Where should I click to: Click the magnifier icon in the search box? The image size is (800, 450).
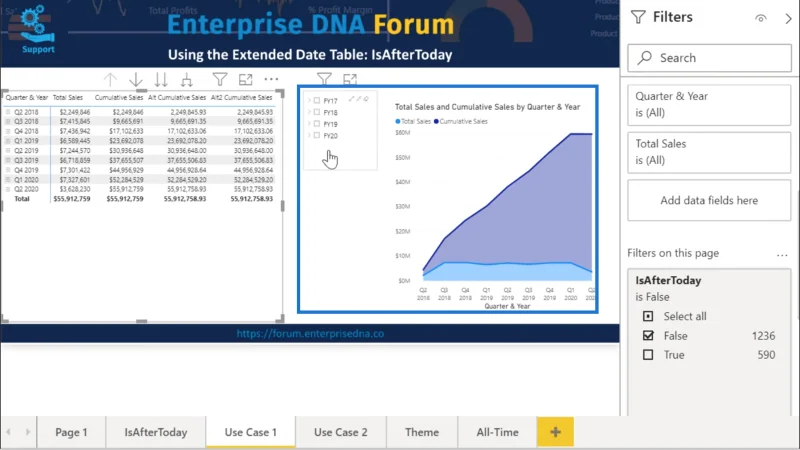pyautogui.click(x=645, y=58)
